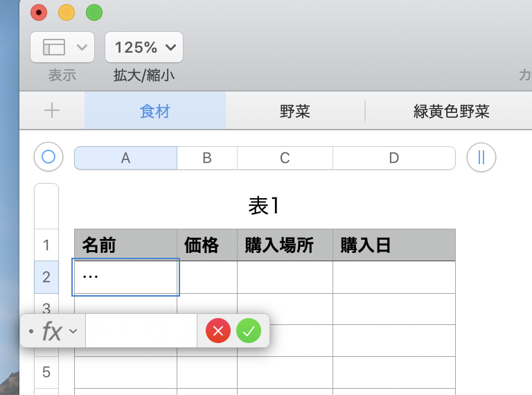
Task: Confirm formula with green checkmark button
Action: click(x=249, y=331)
